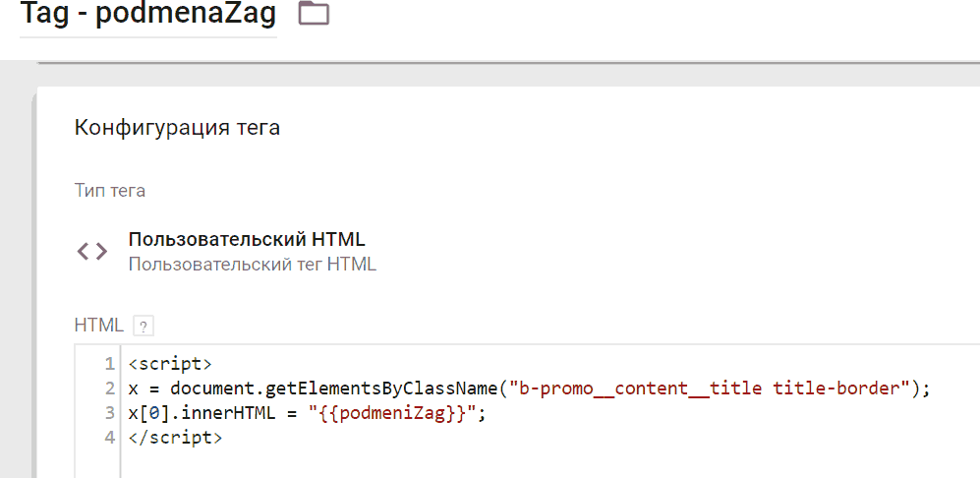The image size is (980, 478).
Task: Edit the tag name 'Tag - podmenaZag'
Action: click(x=148, y=15)
